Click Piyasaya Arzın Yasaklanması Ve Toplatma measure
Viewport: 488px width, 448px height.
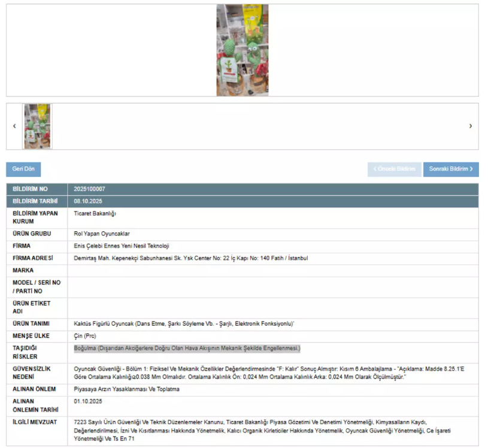(126, 389)
